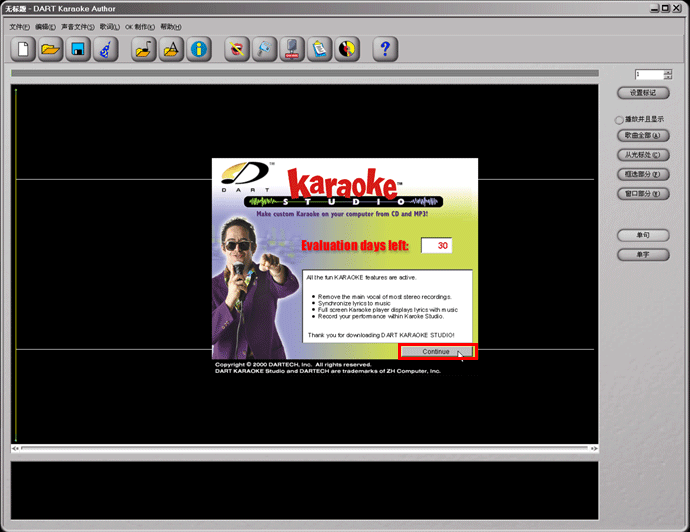Viewport: 690px width, 532px height.
Task: Click the 'All the fun KARAOKE features are active.' text
Action: click(x=361, y=278)
